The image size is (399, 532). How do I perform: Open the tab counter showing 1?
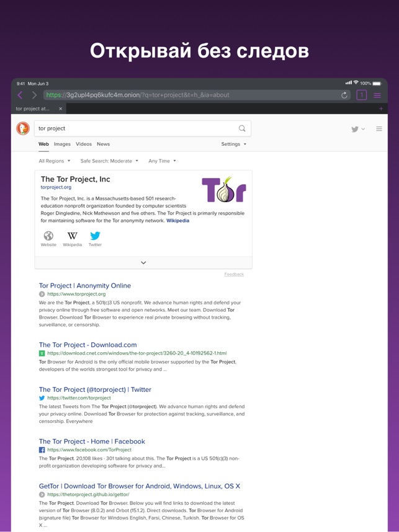361,95
